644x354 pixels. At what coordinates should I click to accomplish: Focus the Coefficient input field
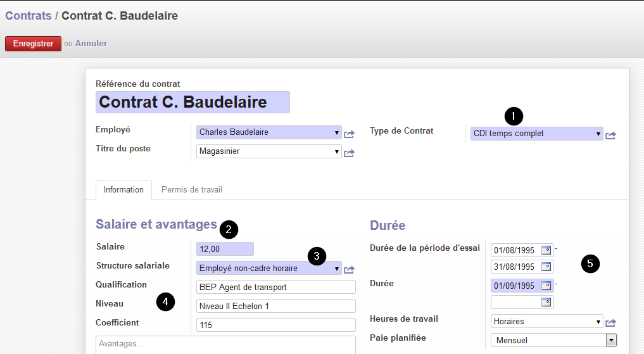[x=276, y=325]
